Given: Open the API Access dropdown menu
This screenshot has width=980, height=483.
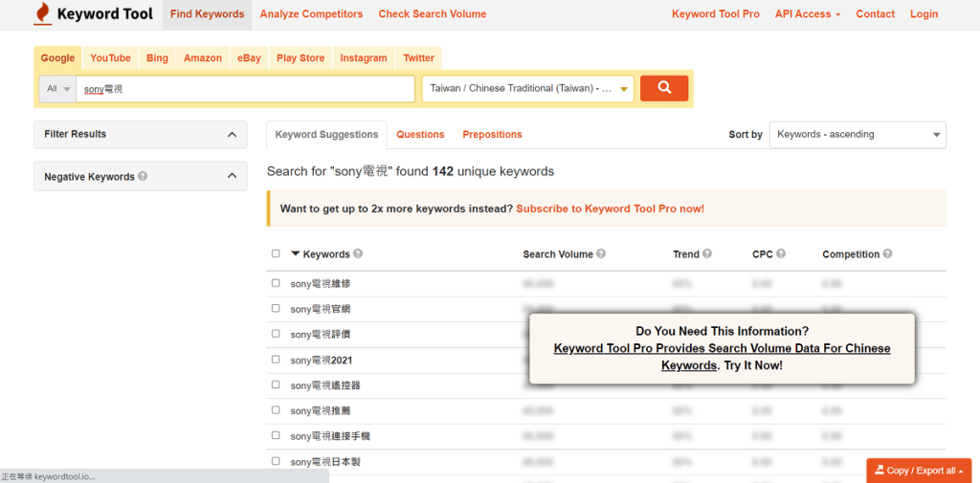Looking at the screenshot, I should coord(808,13).
